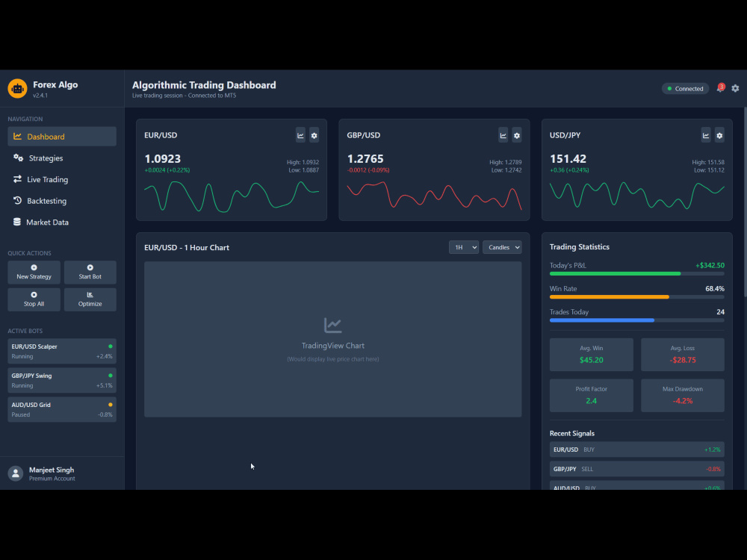The height and width of the screenshot is (560, 747).
Task: Open the Strategies section
Action: point(62,158)
